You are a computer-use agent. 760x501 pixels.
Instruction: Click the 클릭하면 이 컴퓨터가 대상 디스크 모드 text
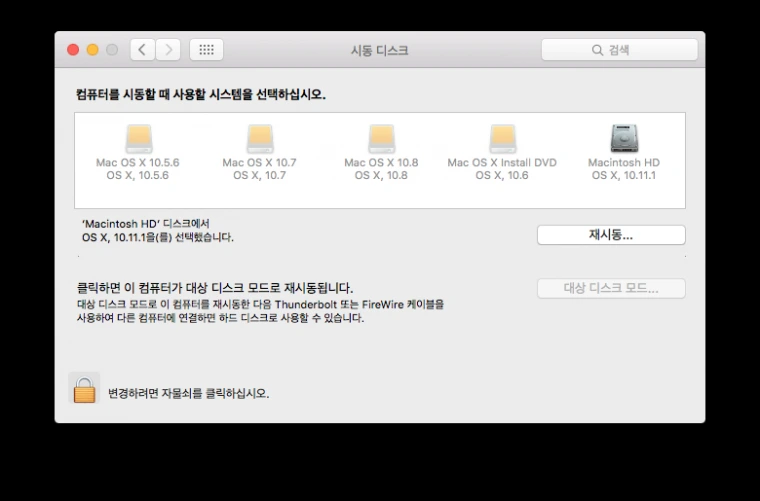point(215,288)
